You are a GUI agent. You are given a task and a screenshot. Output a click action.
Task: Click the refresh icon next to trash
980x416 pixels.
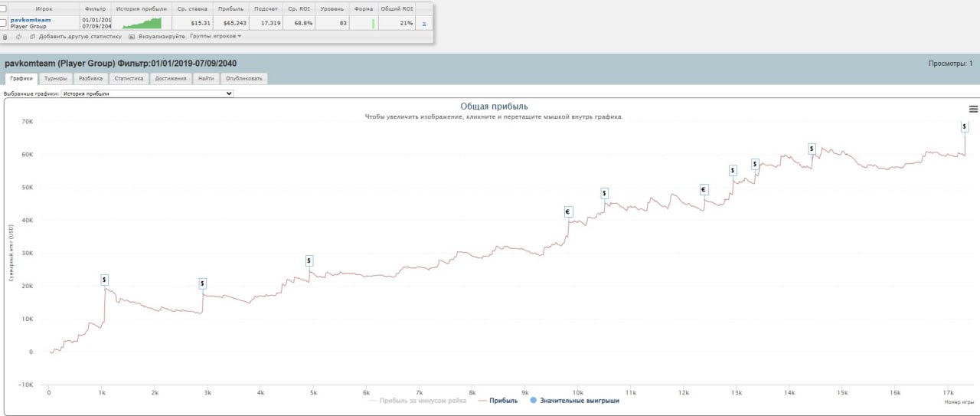[19, 36]
